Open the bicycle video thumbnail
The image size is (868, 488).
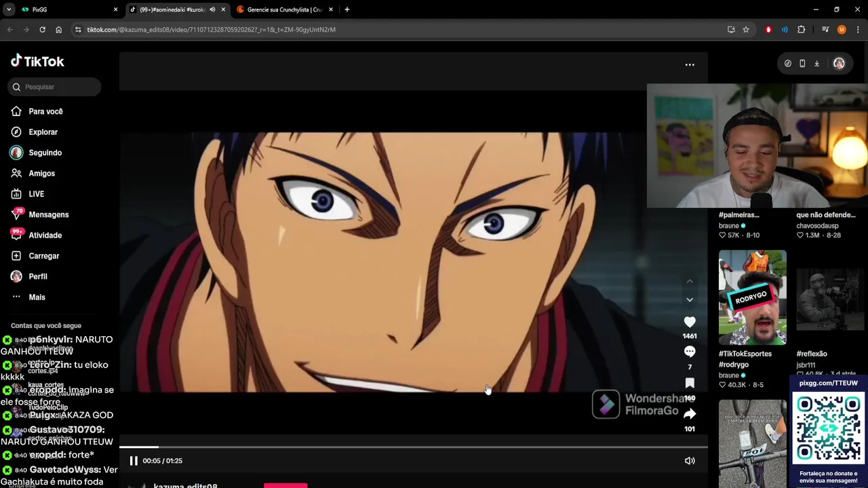point(753,443)
